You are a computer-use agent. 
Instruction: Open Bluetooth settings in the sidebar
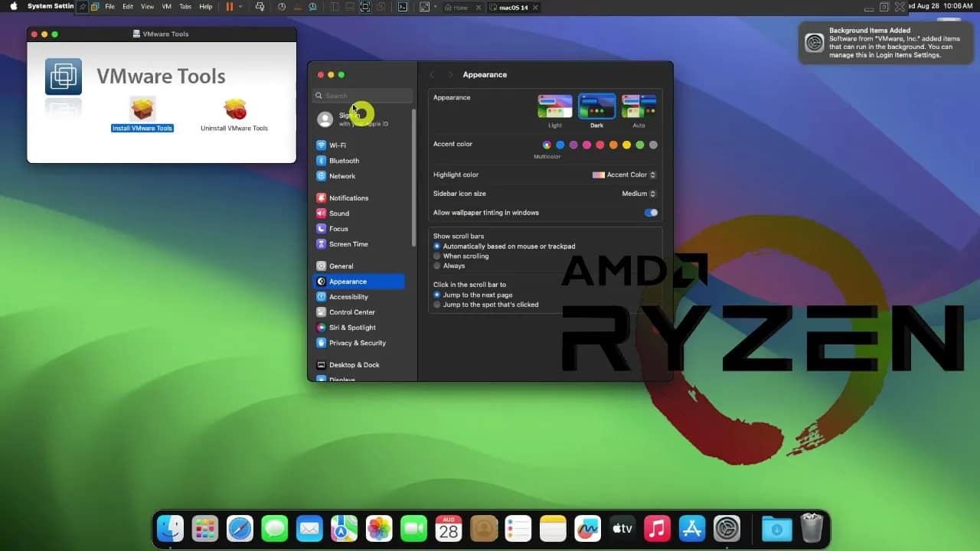tap(339, 160)
